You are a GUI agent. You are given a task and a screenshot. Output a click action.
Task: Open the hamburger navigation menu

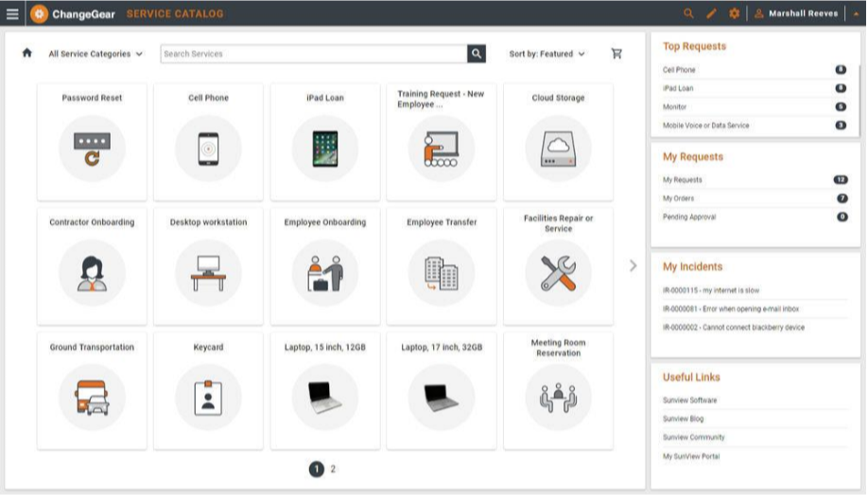click(x=12, y=14)
